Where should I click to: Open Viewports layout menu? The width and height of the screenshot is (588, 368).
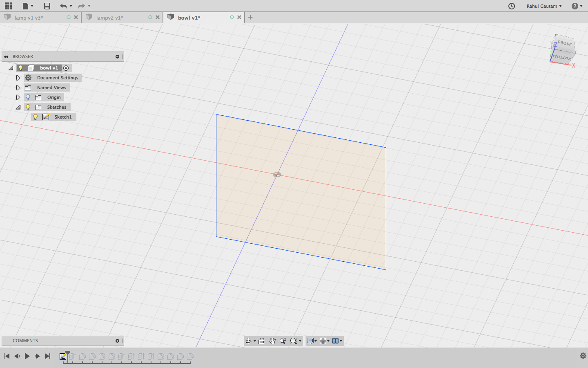337,341
